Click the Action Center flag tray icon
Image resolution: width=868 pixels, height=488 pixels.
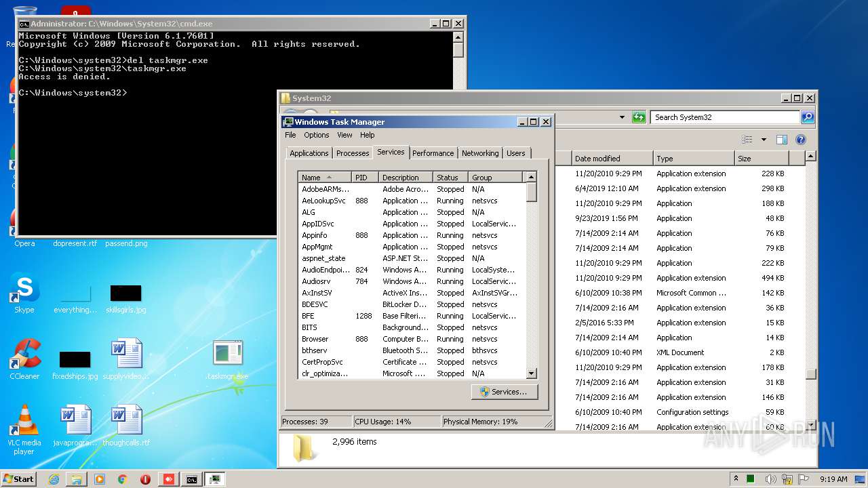(804, 479)
